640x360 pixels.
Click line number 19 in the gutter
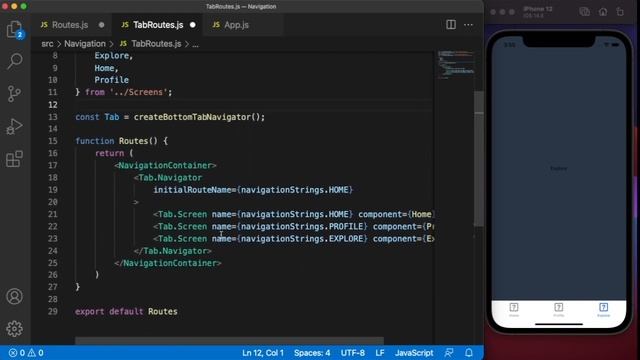coord(53,190)
